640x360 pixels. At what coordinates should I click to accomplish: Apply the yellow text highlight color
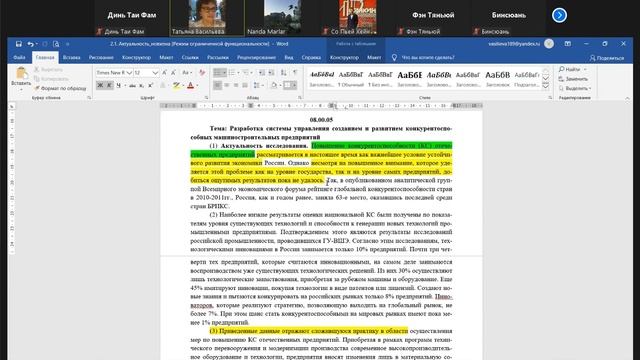176,85
